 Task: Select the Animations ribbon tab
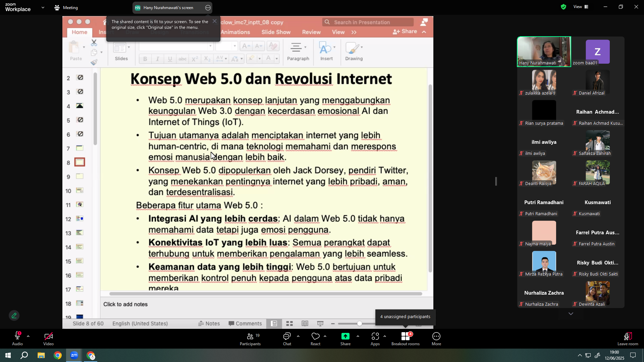[235, 32]
